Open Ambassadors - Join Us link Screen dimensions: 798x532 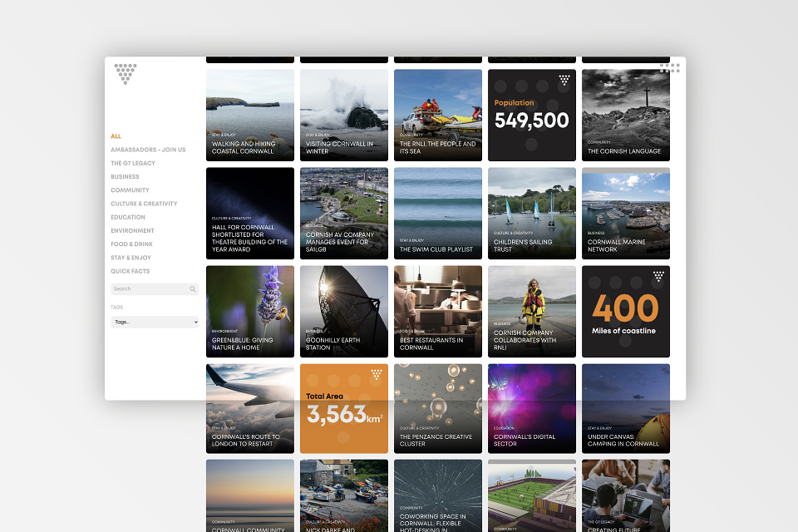coord(148,150)
